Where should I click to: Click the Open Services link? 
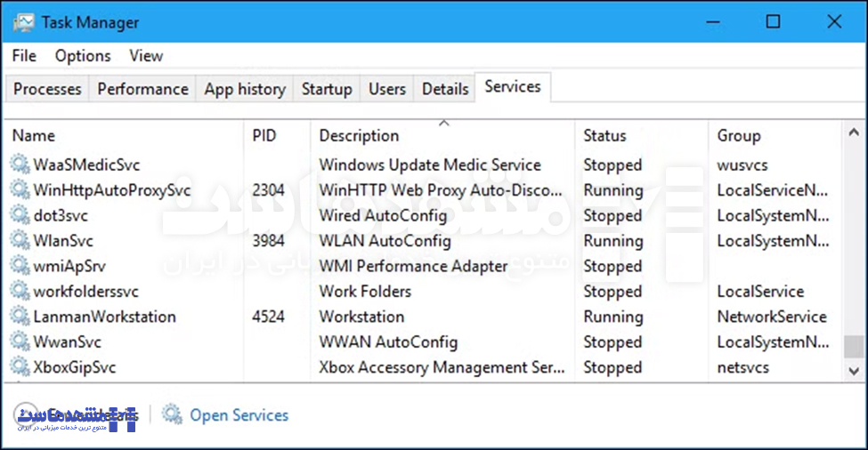[239, 415]
